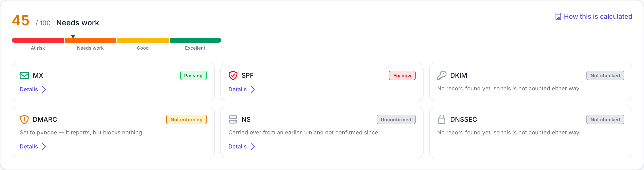Click the DKIM key icon

[442, 75]
